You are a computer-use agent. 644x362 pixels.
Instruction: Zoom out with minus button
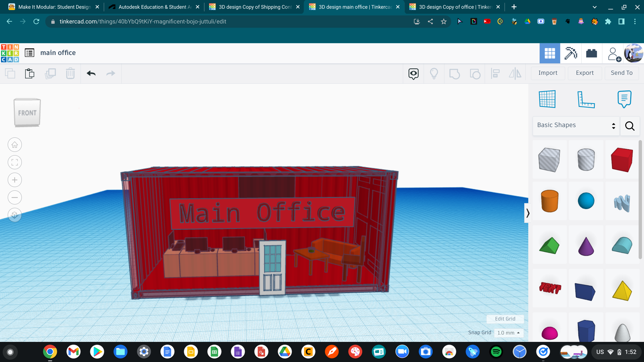click(x=15, y=197)
